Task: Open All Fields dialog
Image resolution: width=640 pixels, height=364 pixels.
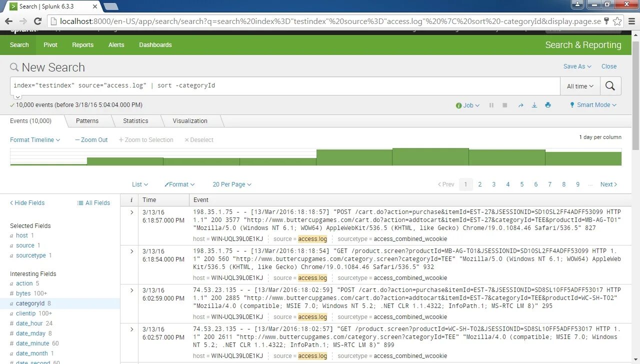Action: pos(93,203)
